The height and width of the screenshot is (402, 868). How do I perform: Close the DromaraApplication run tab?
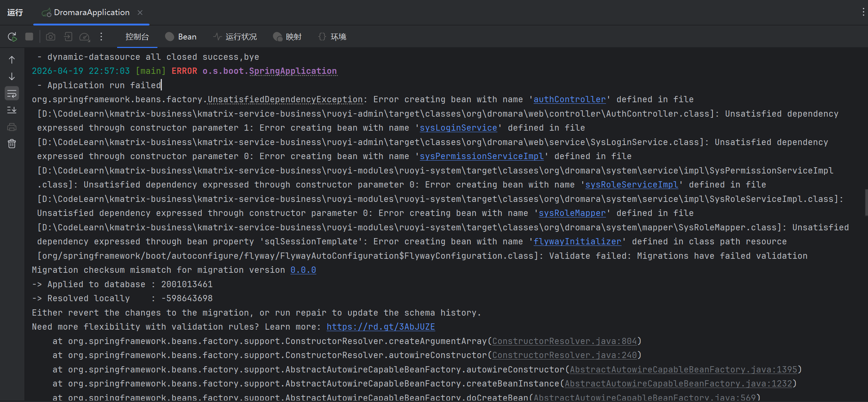coord(140,13)
